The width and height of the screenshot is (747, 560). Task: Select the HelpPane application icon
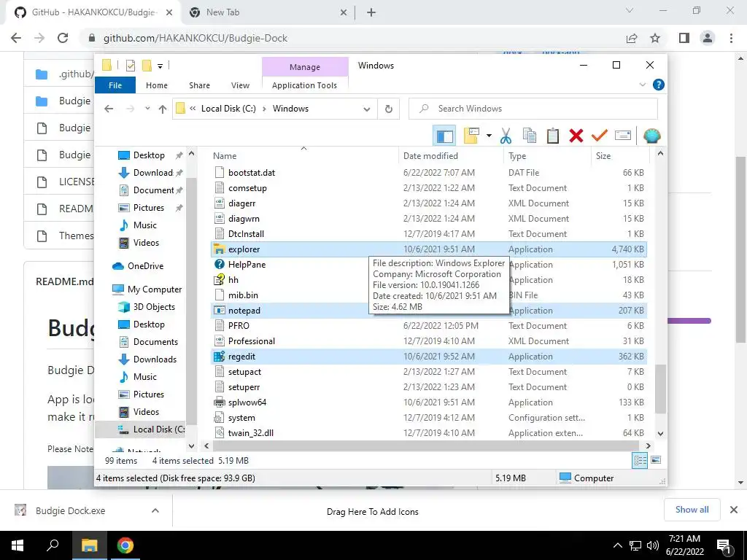click(x=219, y=264)
